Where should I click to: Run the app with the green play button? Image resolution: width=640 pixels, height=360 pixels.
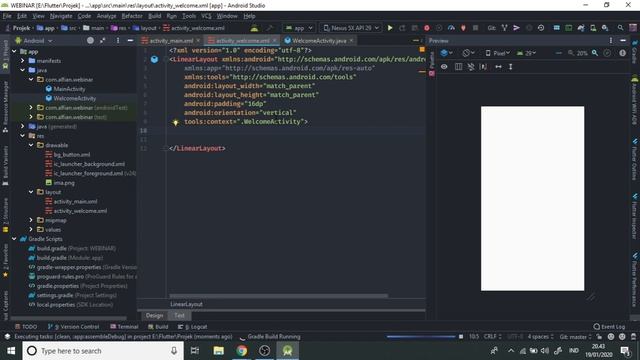(390, 28)
